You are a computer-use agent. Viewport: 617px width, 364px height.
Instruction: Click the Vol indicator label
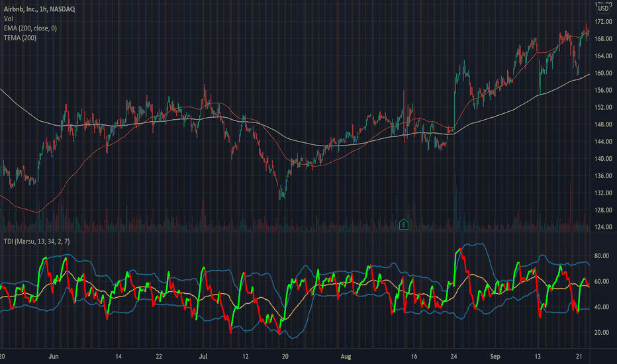click(8, 19)
